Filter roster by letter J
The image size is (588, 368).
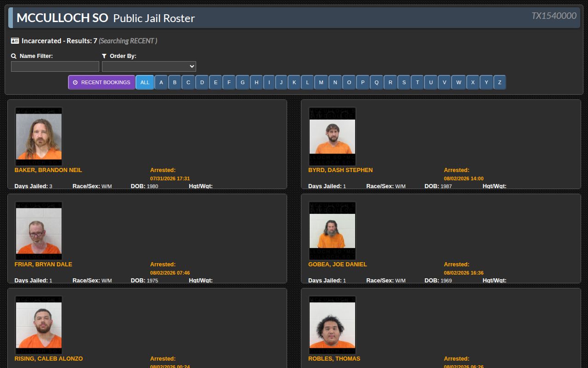pyautogui.click(x=282, y=82)
